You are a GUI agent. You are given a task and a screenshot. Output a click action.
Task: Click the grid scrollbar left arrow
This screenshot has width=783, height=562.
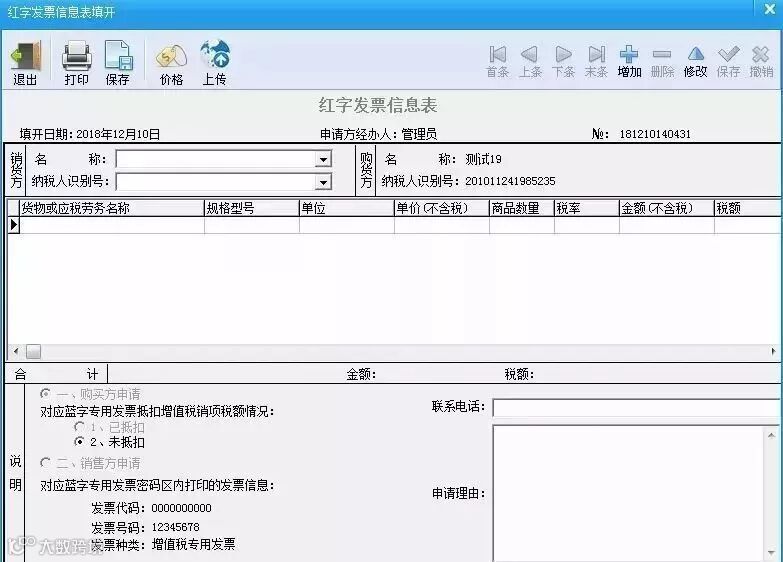coord(16,352)
